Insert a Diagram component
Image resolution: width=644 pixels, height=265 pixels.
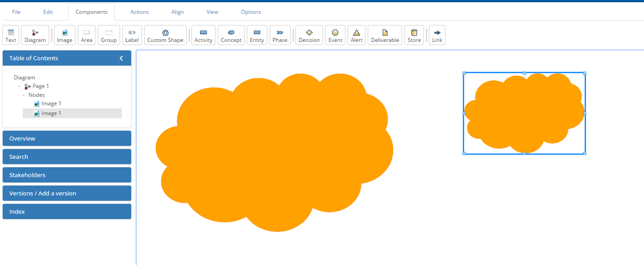coord(35,35)
